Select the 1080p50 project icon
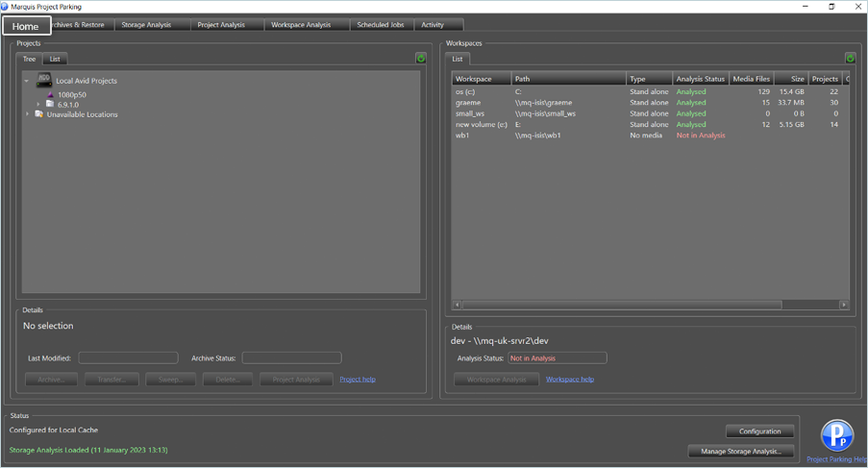 pyautogui.click(x=50, y=95)
